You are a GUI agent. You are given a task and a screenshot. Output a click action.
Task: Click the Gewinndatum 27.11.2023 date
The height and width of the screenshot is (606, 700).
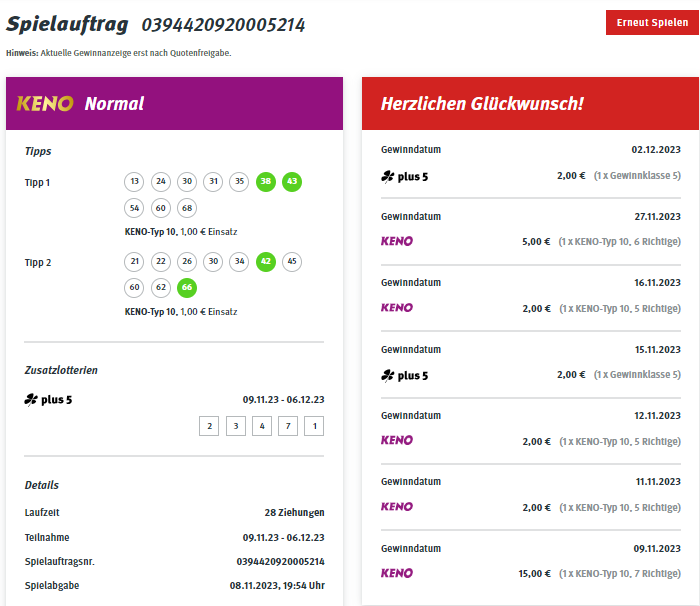click(658, 217)
